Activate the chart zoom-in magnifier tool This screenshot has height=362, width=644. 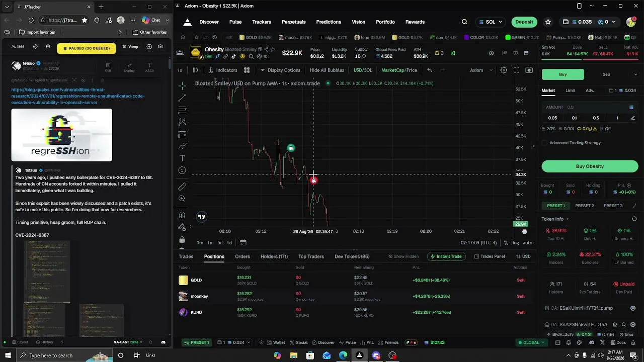click(182, 199)
